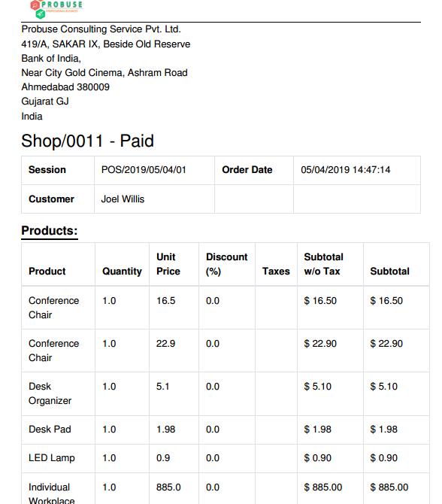The width and height of the screenshot is (442, 504).
Task: Select the Shop/0011 - Paid heading
Action: click(87, 141)
